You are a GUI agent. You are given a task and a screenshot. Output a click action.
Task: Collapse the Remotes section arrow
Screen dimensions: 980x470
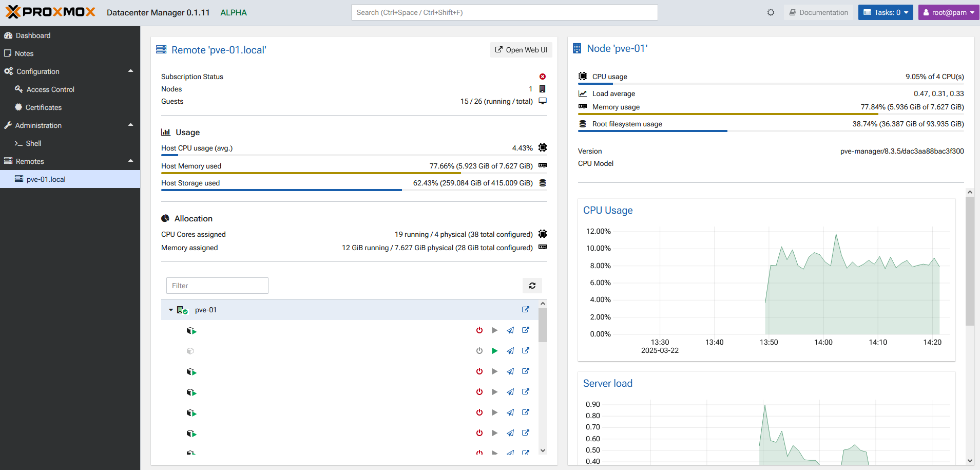(130, 161)
